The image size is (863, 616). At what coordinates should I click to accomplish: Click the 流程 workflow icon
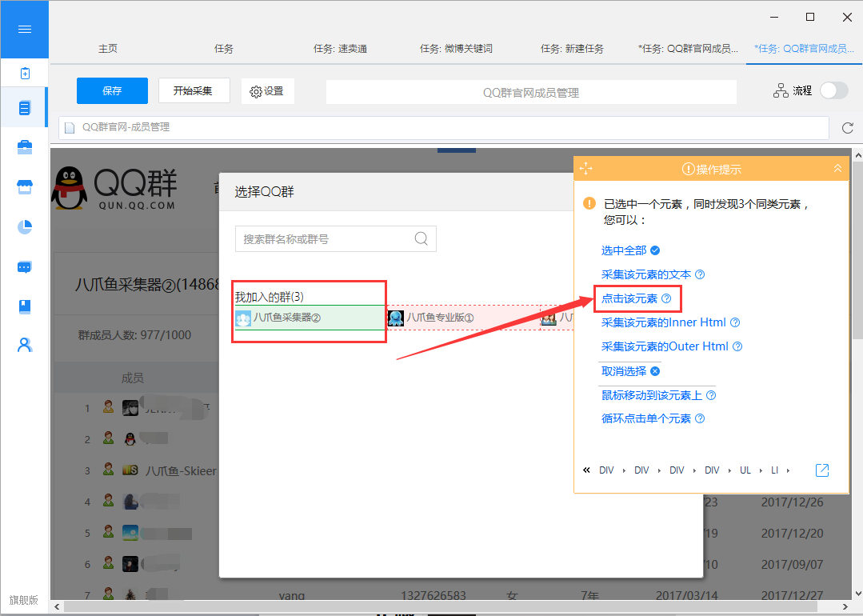point(781,91)
